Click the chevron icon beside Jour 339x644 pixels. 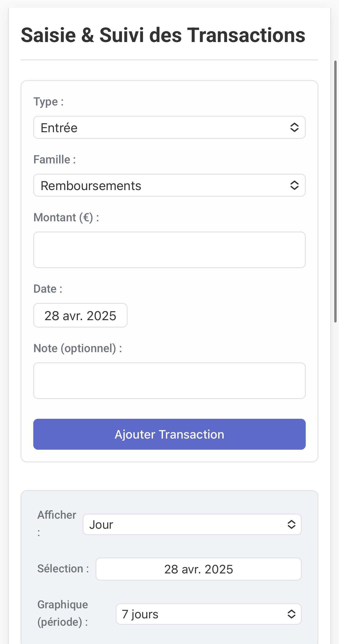point(291,524)
